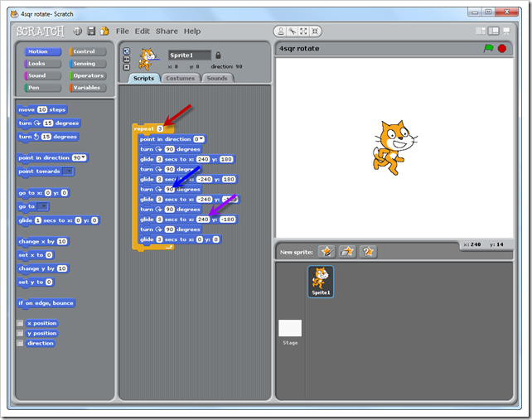The image size is (532, 420).
Task: Select the Operators block category
Action: (x=88, y=75)
